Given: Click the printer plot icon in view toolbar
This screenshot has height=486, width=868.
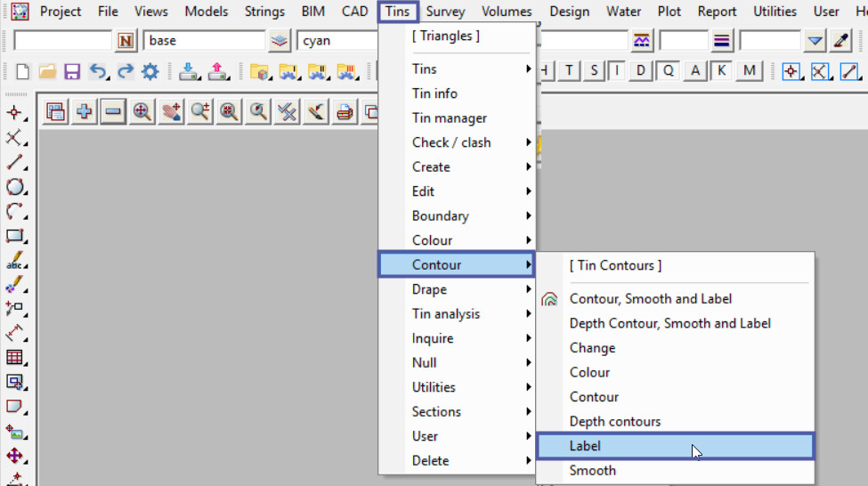Looking at the screenshot, I should point(344,111).
